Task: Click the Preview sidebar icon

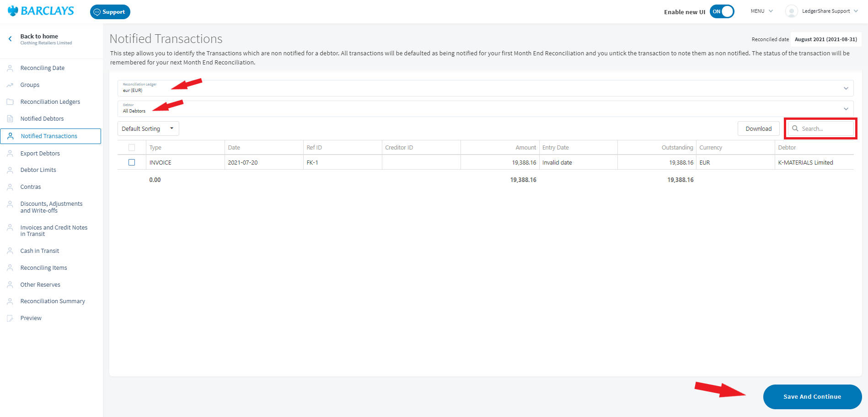Action: click(x=10, y=318)
